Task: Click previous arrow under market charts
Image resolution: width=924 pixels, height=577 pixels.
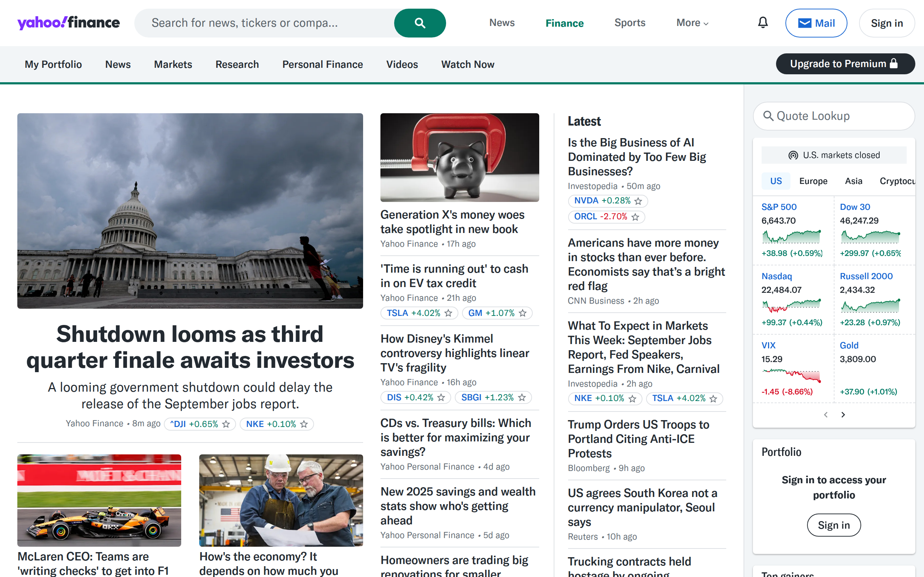Action: click(x=825, y=414)
